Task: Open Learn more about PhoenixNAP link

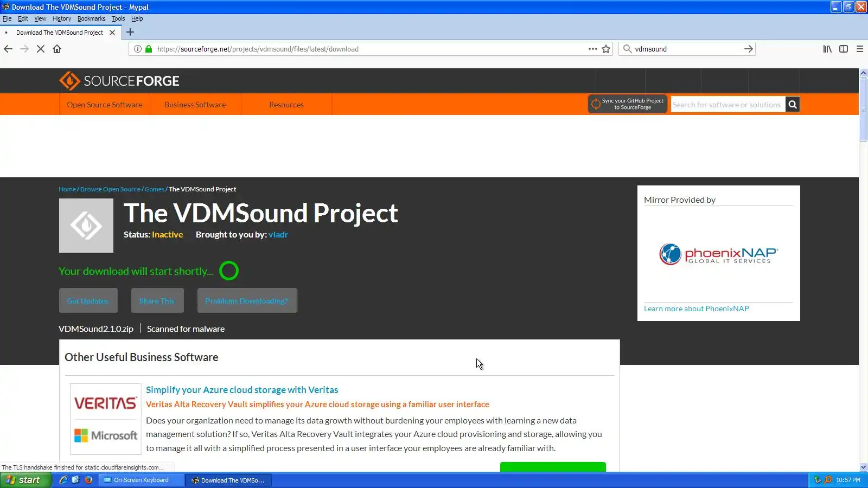Action: 697,309
